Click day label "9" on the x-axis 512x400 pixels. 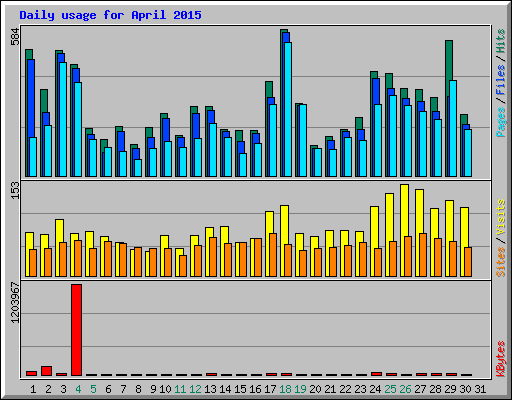(153, 389)
